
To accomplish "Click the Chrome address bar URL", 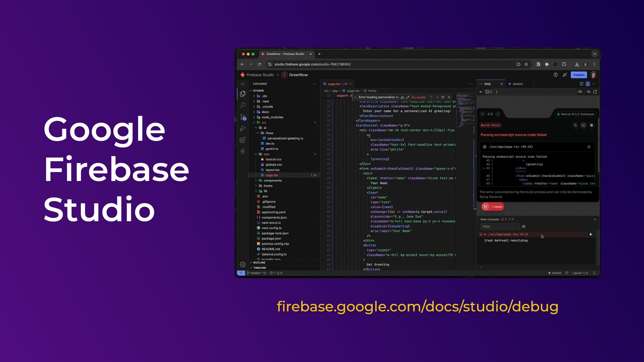I will coord(312,64).
